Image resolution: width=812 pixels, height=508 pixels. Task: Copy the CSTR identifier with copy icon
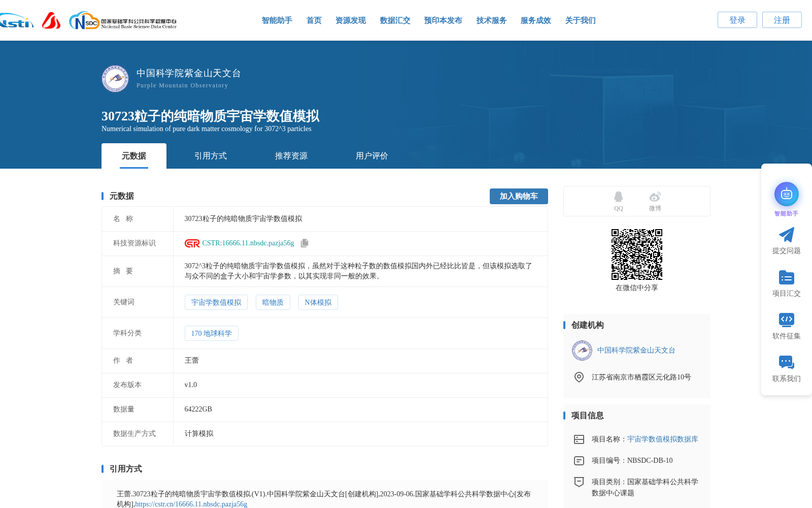point(304,243)
